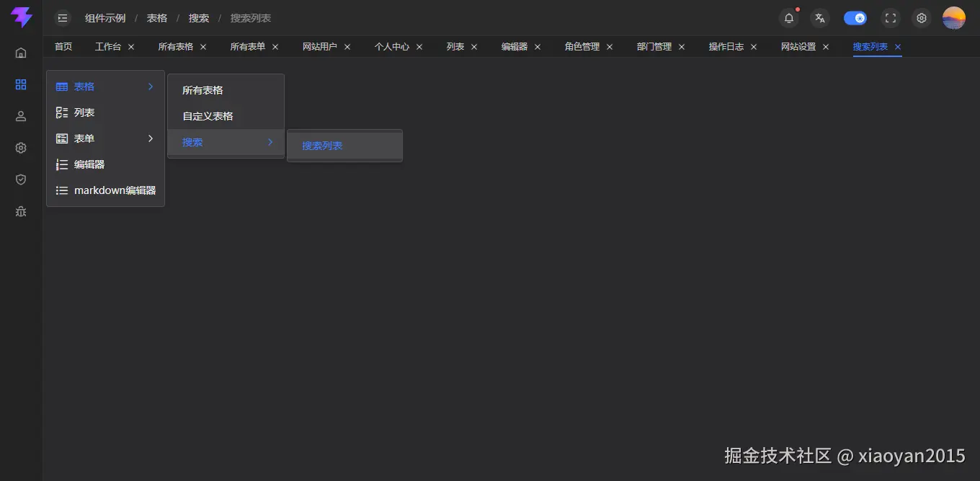The width and height of the screenshot is (980, 481).
Task: Switch to the 首页 tab
Action: (63, 47)
